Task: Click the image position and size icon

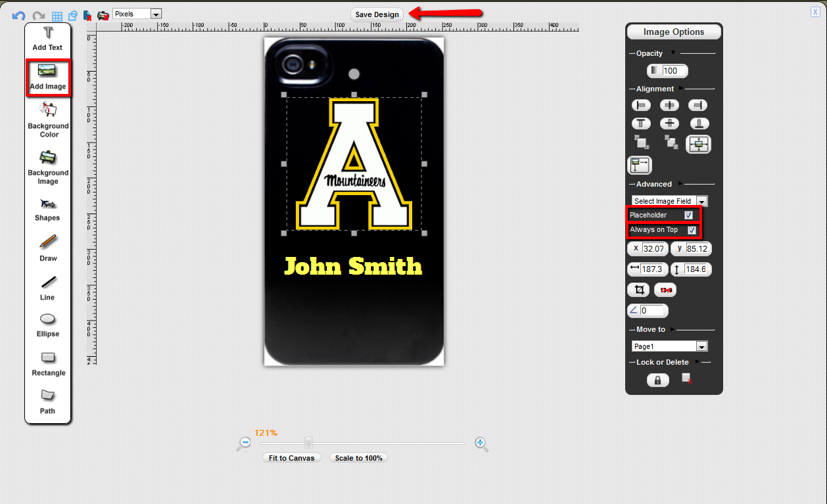Action: [640, 165]
